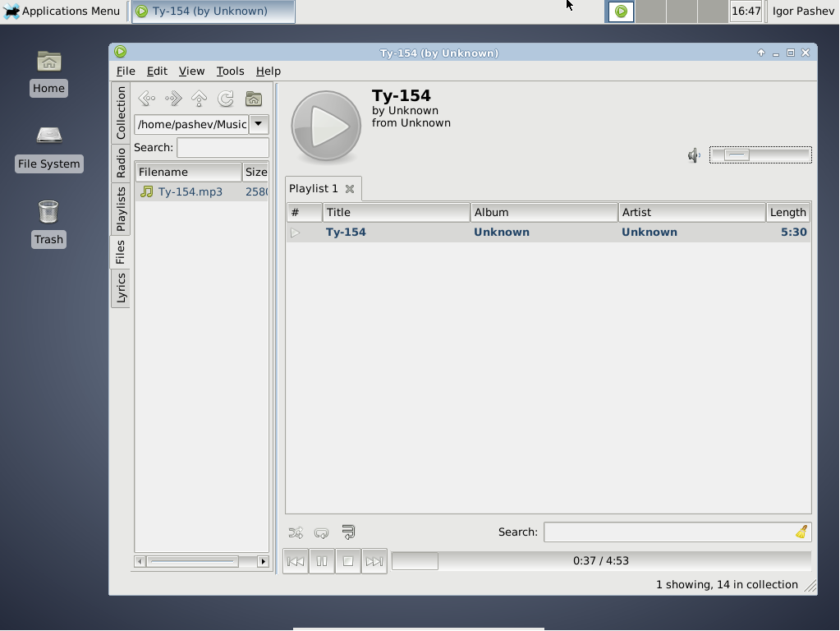Pause the current track
This screenshot has height=631, width=840.
[321, 561]
